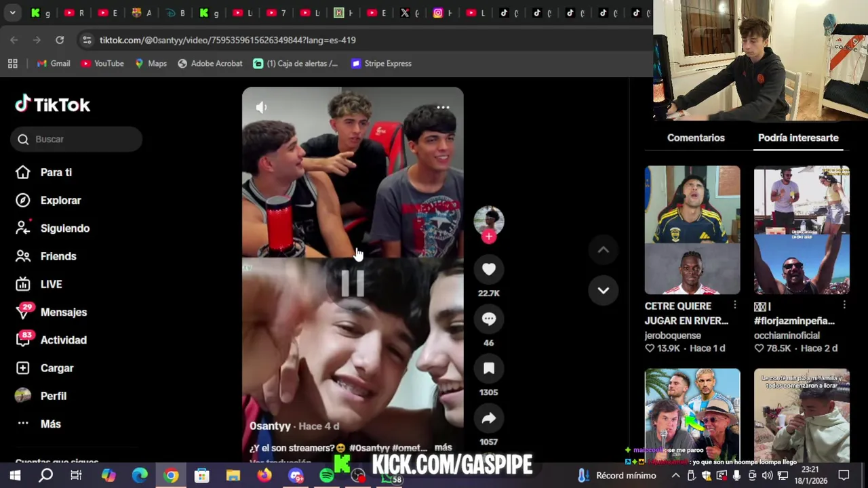Click the TikTok logo
Viewport: 868px width, 488px height.
pos(53,104)
